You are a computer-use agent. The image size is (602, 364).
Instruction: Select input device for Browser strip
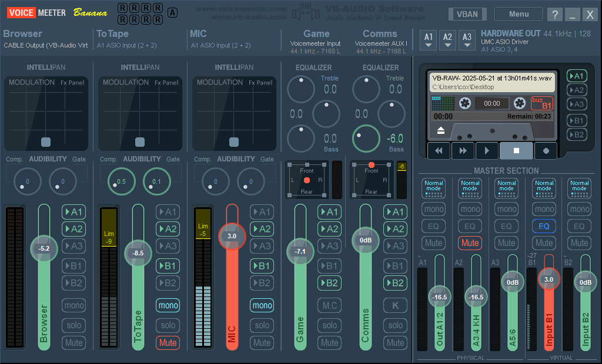click(46, 45)
